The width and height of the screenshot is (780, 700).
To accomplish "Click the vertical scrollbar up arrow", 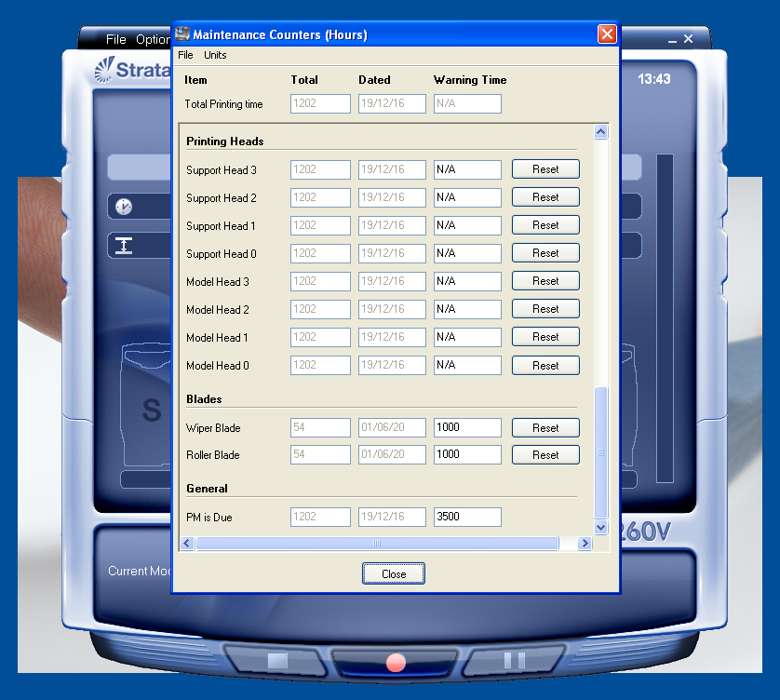I will pos(601,132).
